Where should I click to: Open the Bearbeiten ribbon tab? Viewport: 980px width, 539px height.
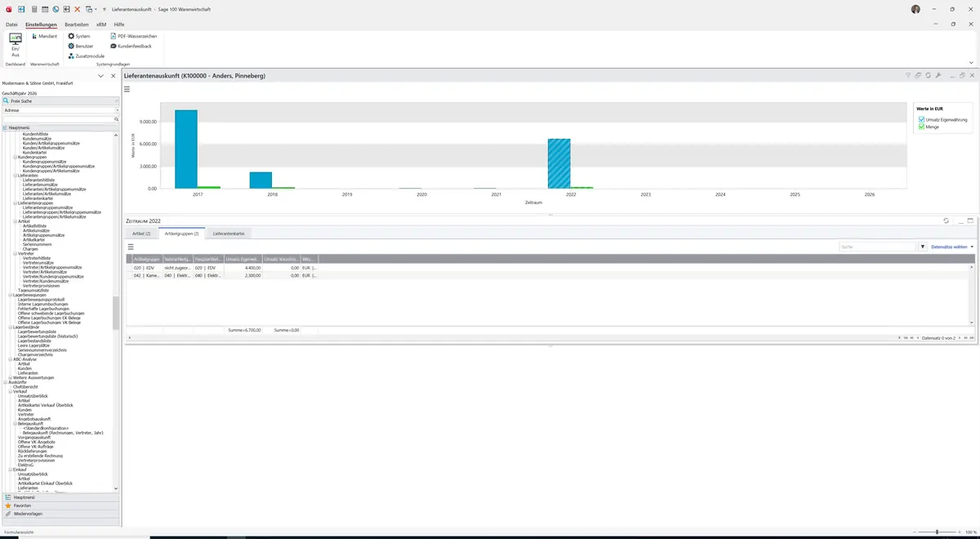point(77,24)
